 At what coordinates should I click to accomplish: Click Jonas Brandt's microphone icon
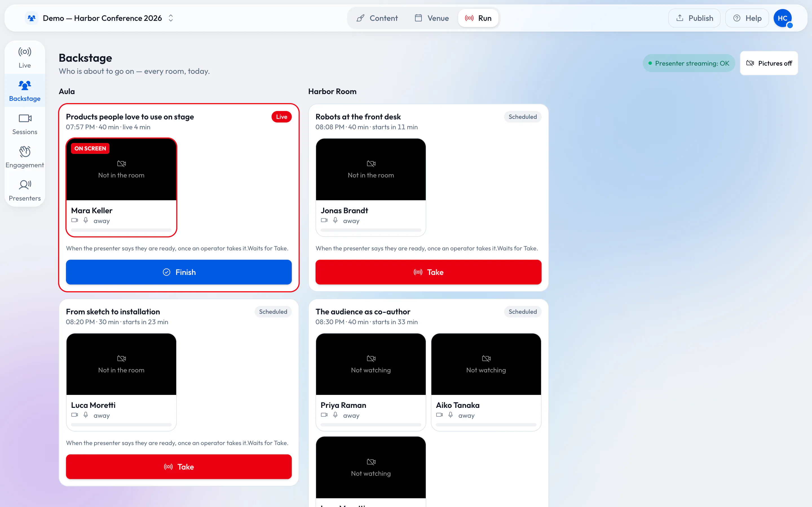click(335, 220)
